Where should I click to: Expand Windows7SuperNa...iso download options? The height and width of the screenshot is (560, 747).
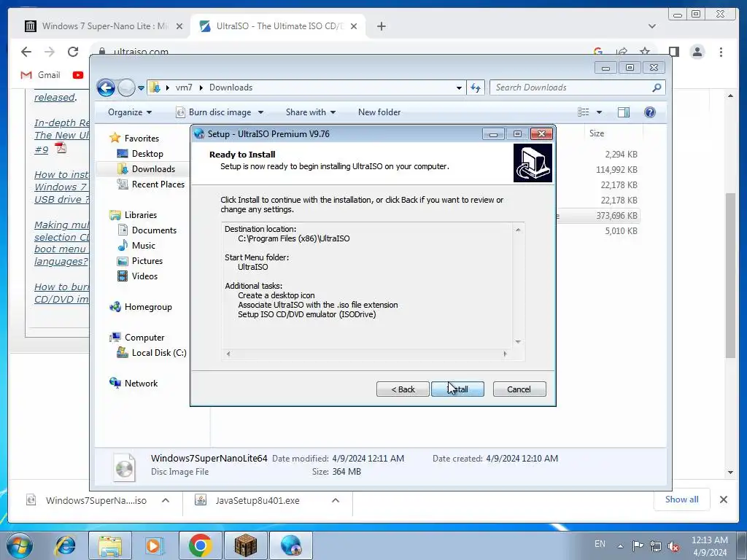point(166,500)
